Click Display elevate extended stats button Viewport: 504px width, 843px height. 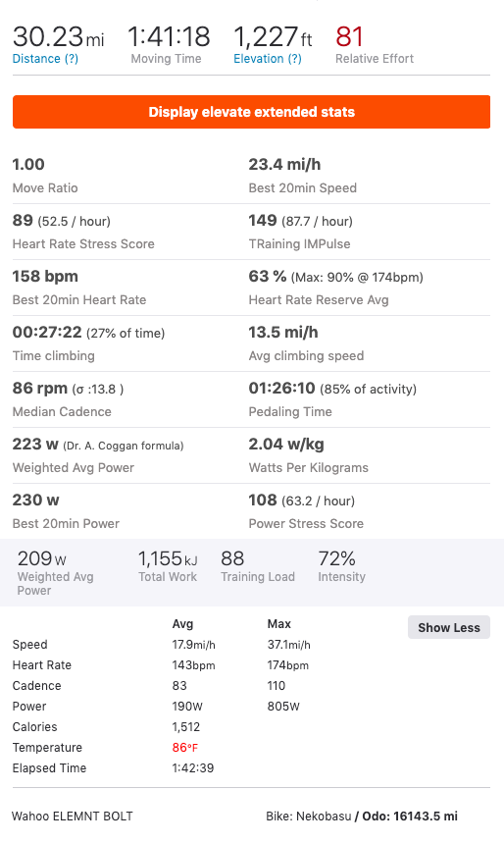(x=251, y=112)
